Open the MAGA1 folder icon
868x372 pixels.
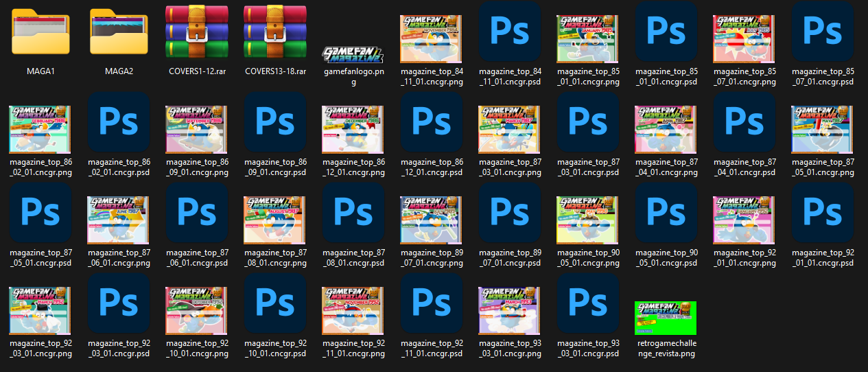(40, 32)
